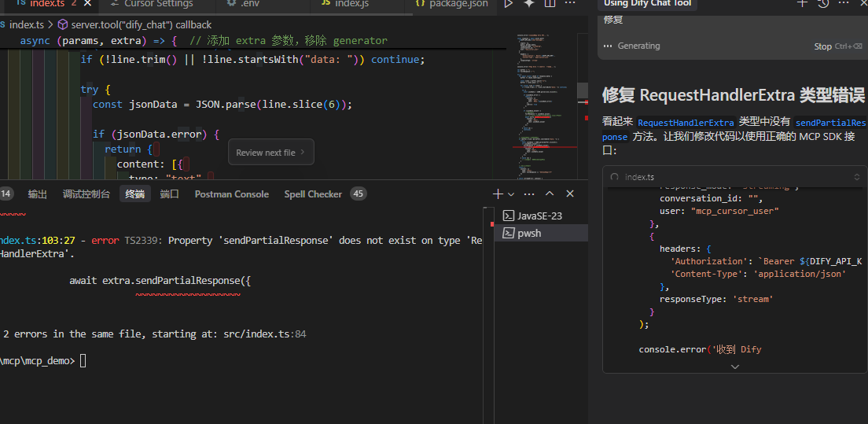Image resolution: width=868 pixels, height=424 pixels.
Task: Click RequestHandlerExtra inline code reference
Action: 686,123
